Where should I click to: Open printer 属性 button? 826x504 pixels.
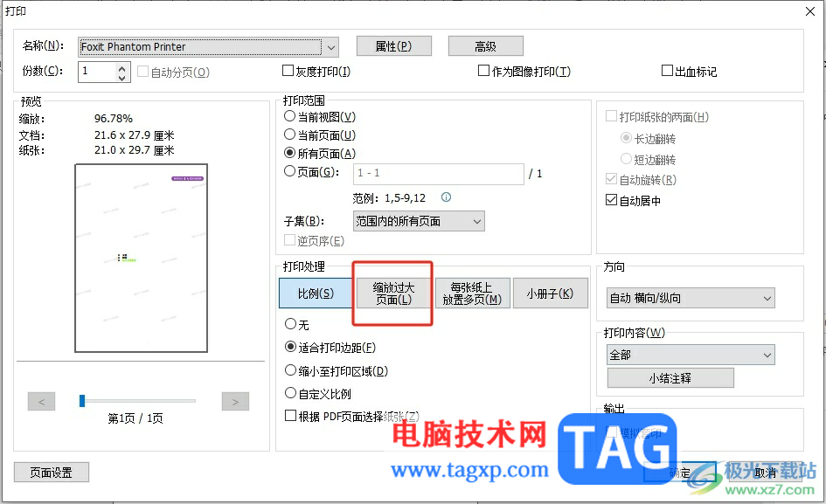394,46
